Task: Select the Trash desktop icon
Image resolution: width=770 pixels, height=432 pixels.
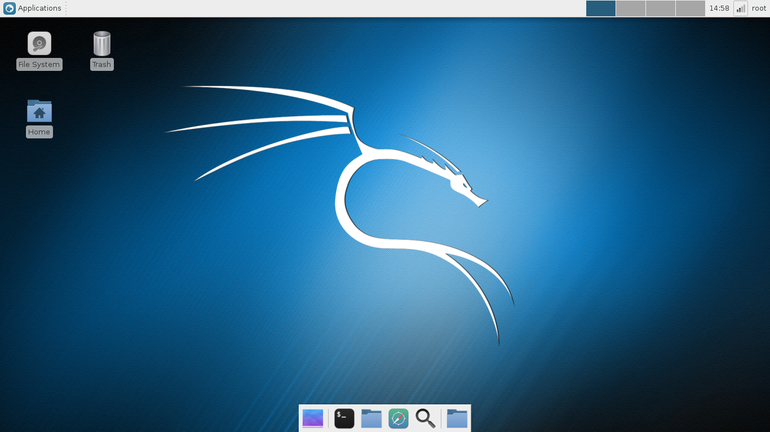Action: pos(102,43)
